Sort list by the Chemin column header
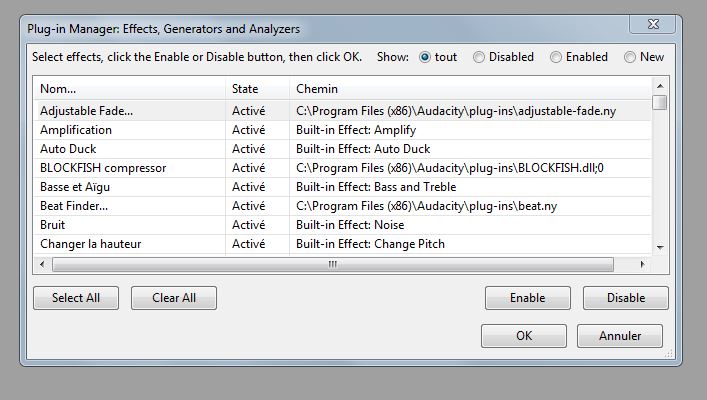This screenshot has width=707, height=400. tap(470, 89)
